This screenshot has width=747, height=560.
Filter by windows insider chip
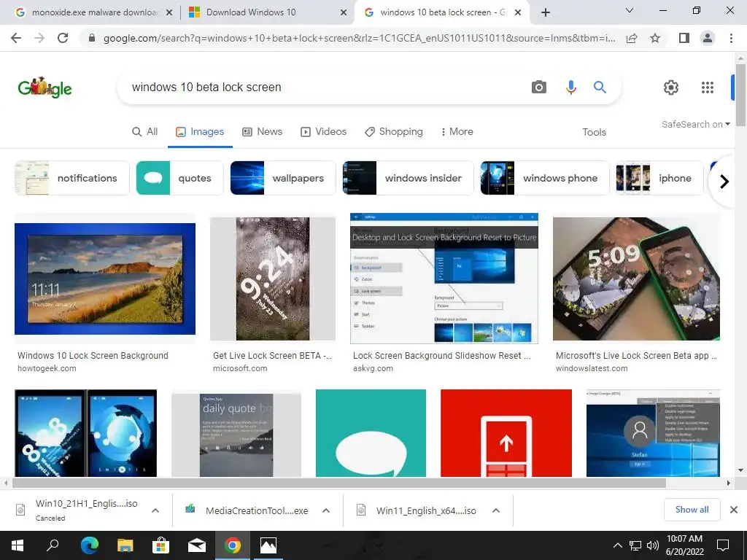click(408, 178)
